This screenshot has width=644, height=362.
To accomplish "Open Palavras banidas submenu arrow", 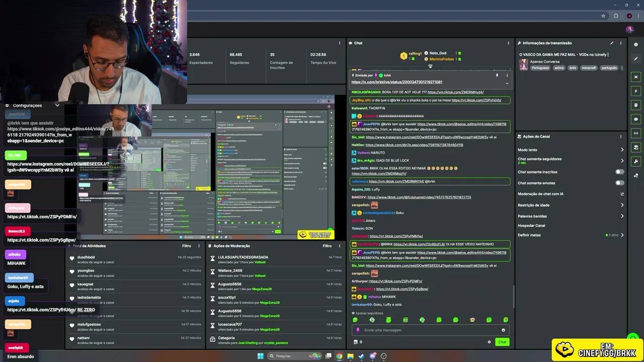I will (x=622, y=216).
